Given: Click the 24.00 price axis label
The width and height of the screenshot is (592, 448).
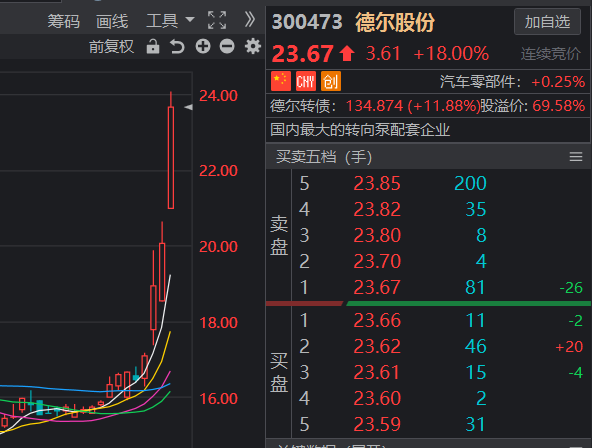Looking at the screenshot, I should (x=218, y=96).
